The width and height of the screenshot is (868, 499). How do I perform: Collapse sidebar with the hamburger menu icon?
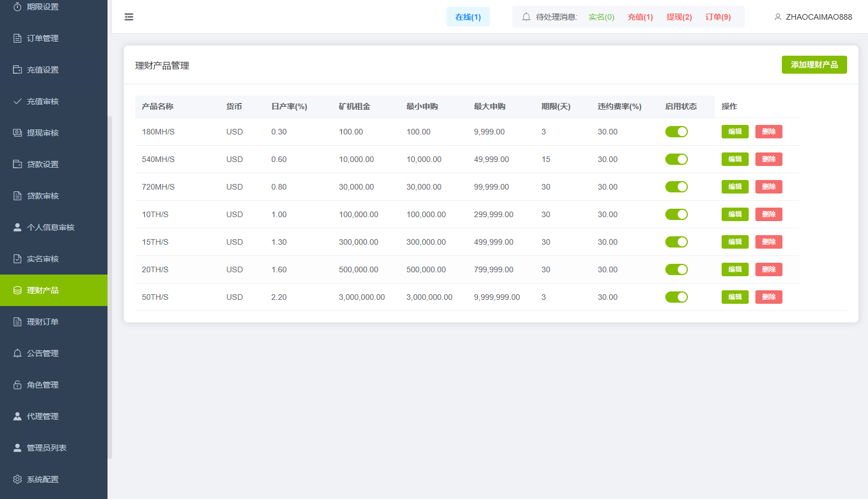(129, 17)
